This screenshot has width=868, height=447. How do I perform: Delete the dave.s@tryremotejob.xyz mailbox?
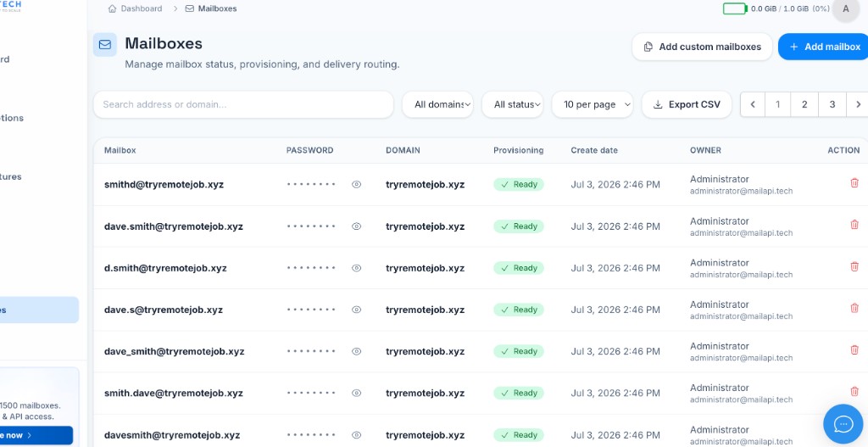click(854, 308)
